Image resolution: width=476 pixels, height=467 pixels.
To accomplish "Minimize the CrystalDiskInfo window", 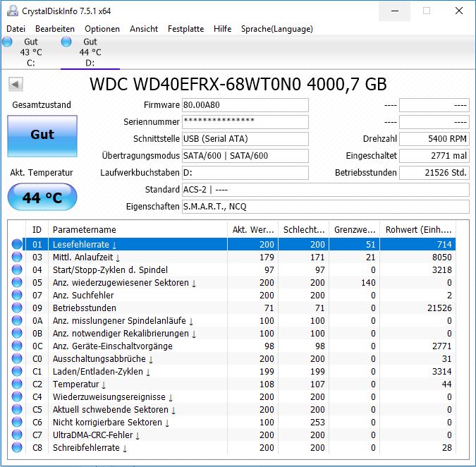I will tap(395, 11).
